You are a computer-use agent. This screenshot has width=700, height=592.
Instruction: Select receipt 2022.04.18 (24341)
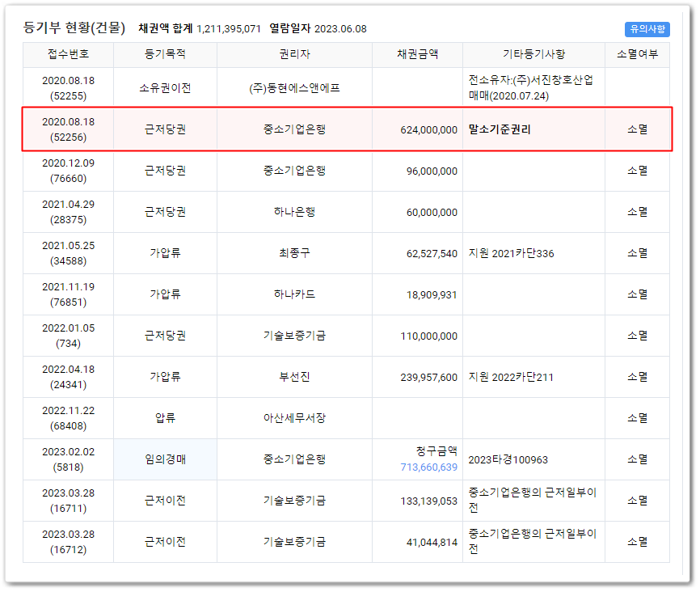pos(69,377)
